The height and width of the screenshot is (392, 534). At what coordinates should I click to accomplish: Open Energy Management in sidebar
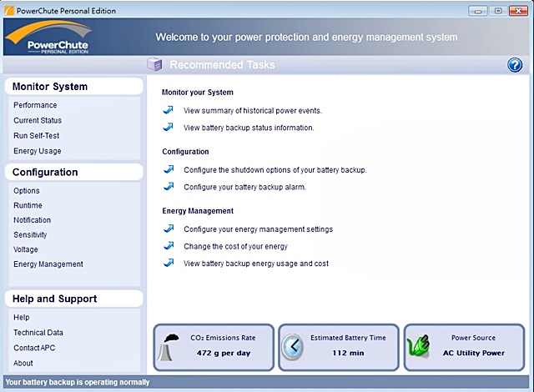coord(48,264)
